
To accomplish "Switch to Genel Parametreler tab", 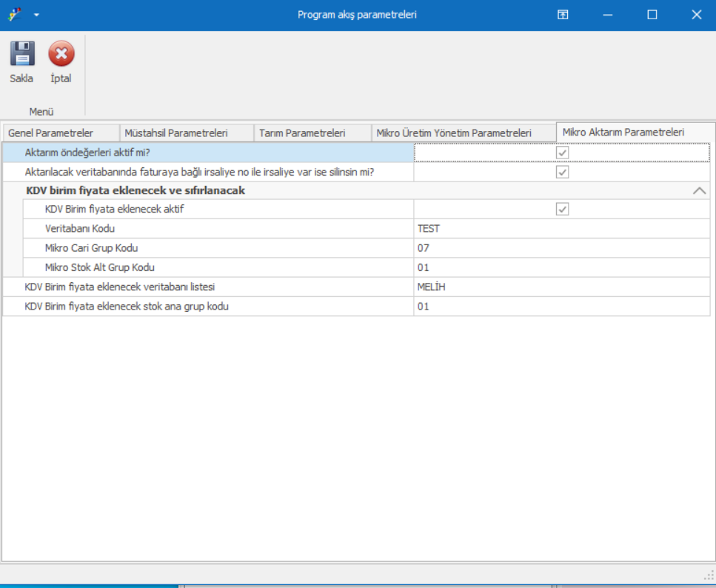I will (x=61, y=133).
